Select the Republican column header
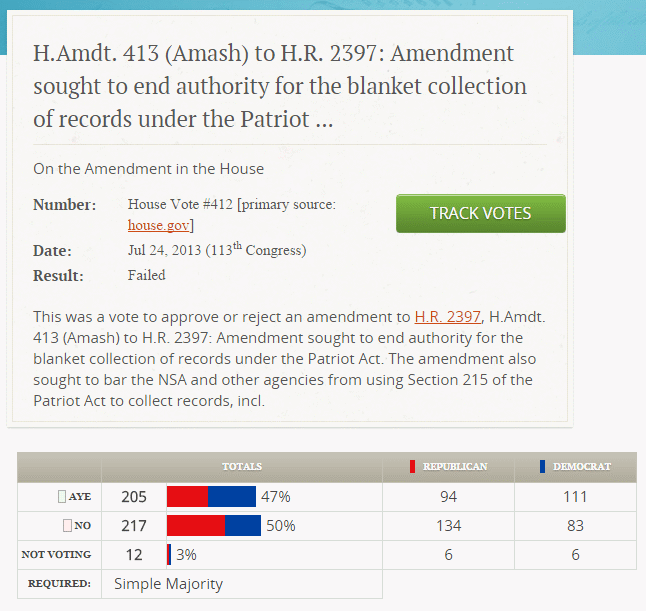646x611 pixels. pos(454,467)
